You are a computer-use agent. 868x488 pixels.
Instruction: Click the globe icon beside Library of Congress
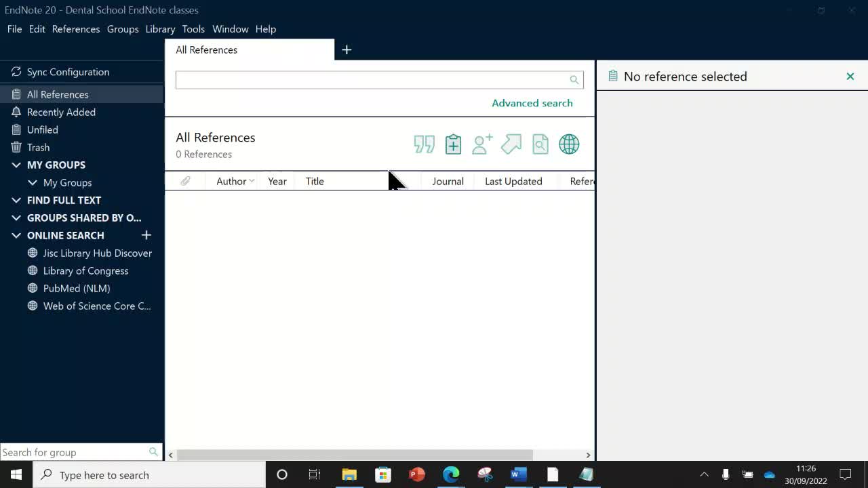[x=33, y=270]
